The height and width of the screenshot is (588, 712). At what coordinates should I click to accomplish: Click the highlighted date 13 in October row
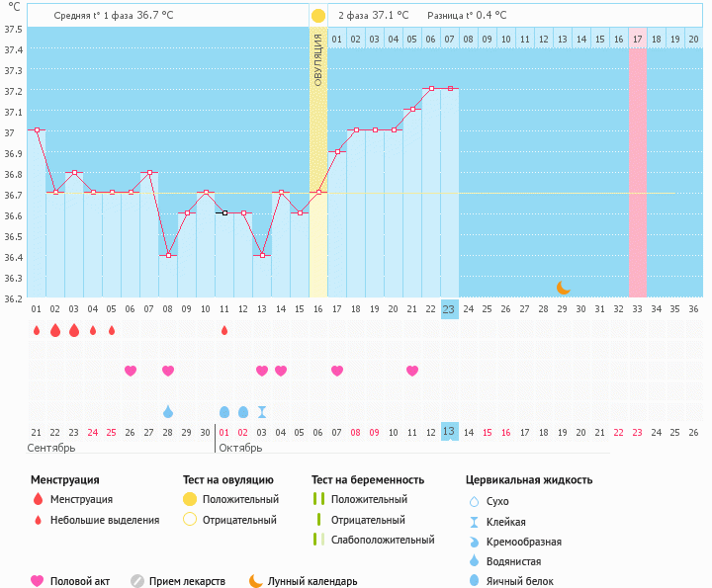pyautogui.click(x=449, y=432)
